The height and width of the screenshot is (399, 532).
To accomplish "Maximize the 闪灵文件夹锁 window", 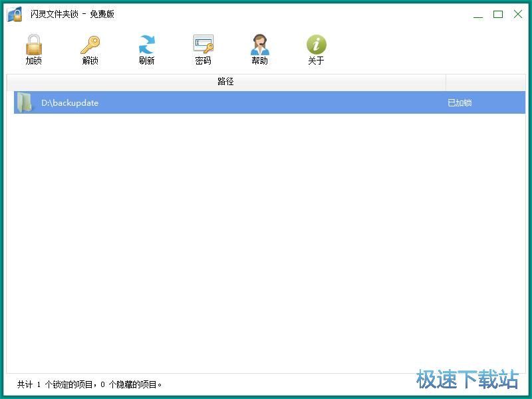I will tap(497, 14).
